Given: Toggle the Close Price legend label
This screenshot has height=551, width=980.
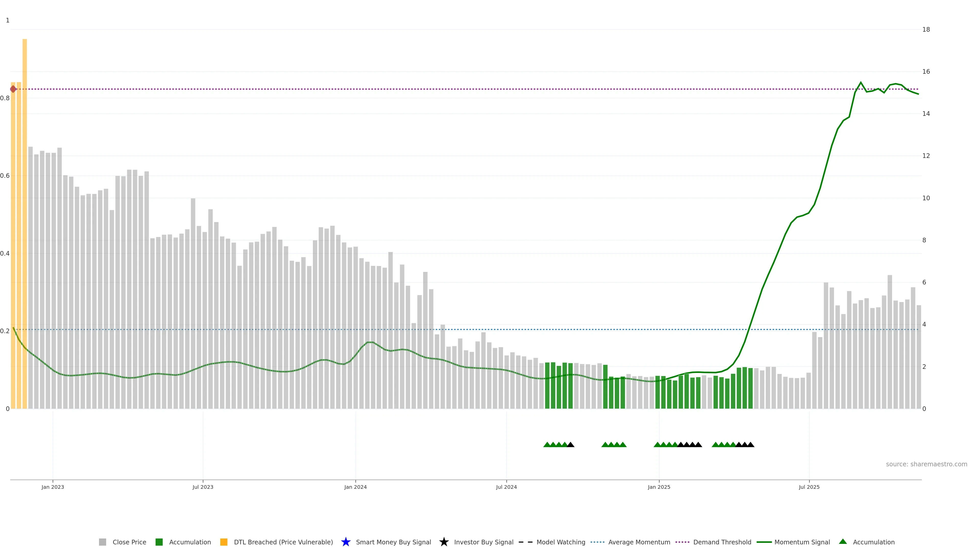Looking at the screenshot, I should 129,542.
